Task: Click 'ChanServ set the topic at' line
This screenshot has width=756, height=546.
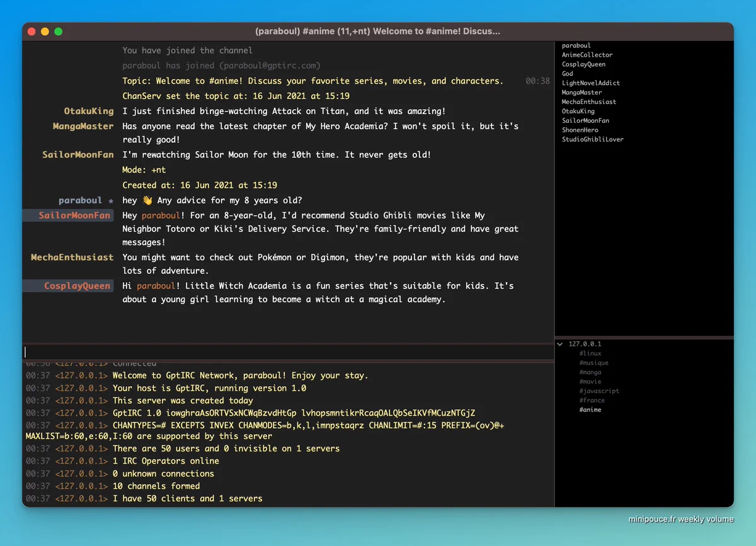Action: [x=236, y=96]
